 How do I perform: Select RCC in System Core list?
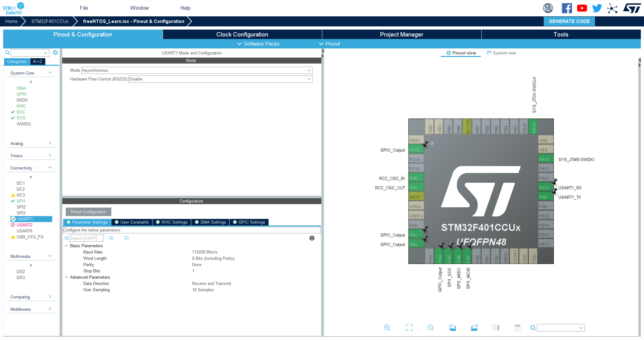tap(21, 112)
